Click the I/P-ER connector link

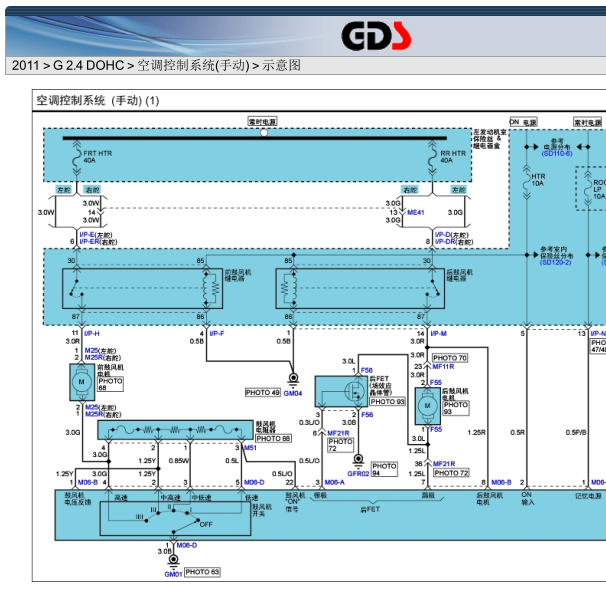[89, 242]
